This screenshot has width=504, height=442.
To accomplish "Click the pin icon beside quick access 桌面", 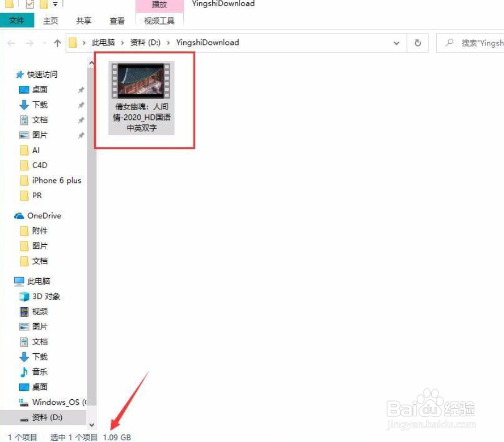I will coord(81,90).
